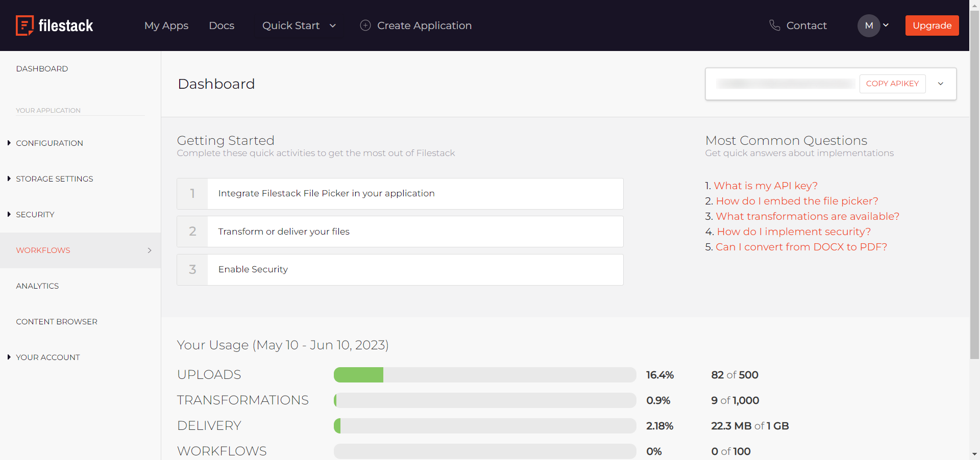Expand the Configuration sidebar section

9,143
